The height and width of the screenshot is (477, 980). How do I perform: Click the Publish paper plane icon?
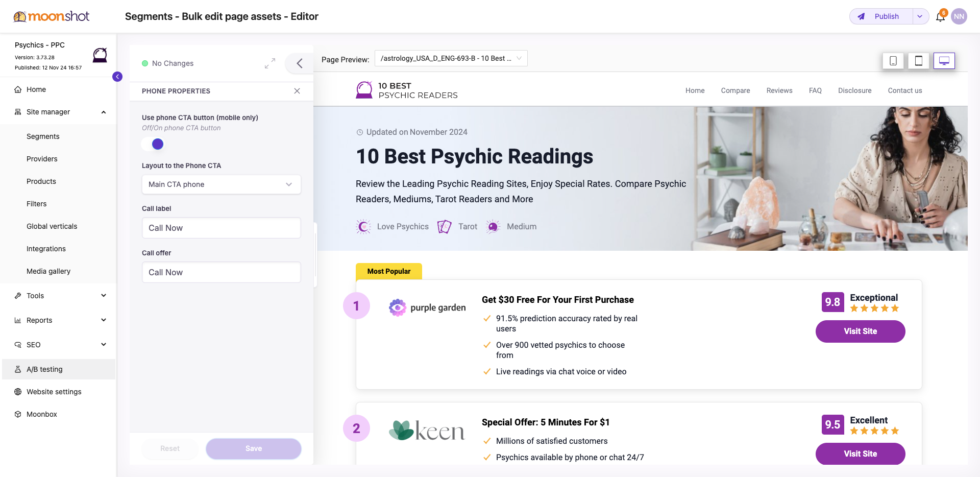[862, 16]
